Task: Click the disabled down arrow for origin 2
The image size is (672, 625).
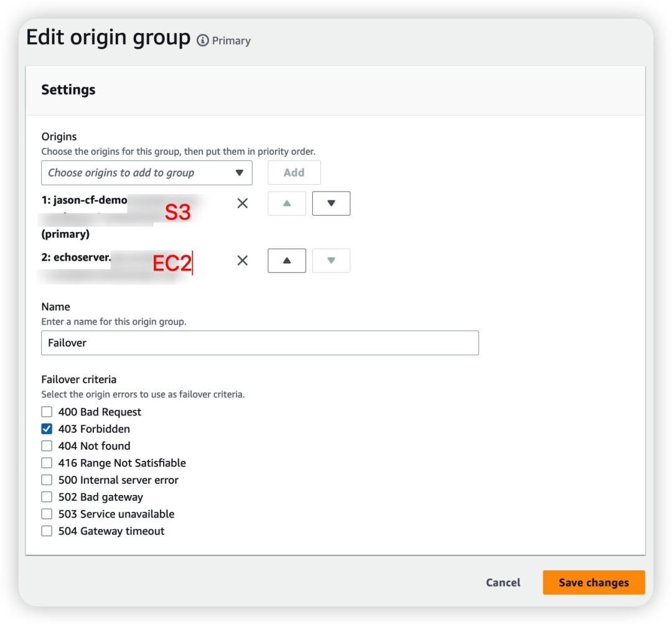Action: (x=331, y=261)
